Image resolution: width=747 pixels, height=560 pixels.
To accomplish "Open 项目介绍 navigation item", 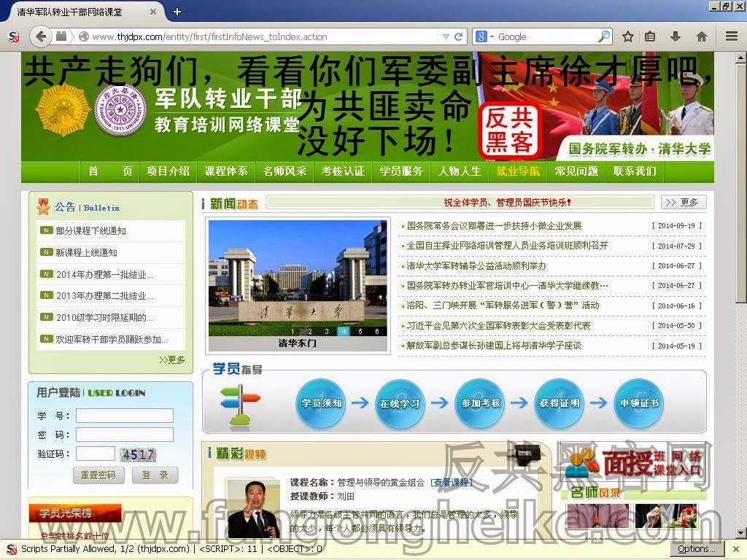I will [168, 171].
